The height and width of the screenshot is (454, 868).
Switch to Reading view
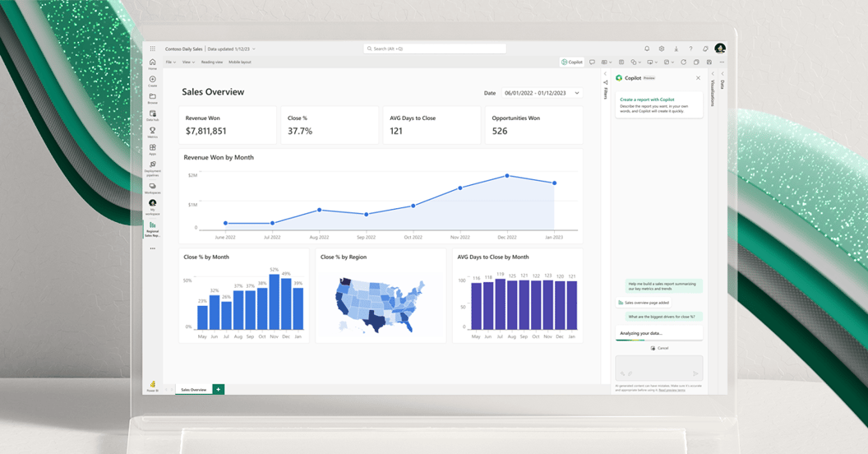pos(212,62)
